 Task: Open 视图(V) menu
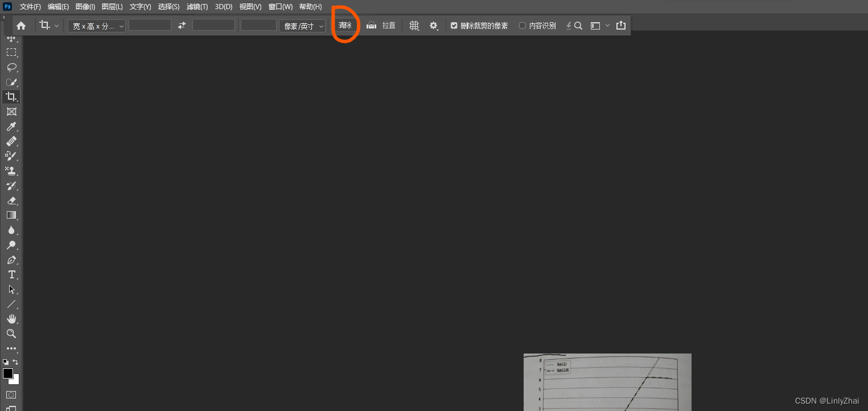click(x=250, y=7)
